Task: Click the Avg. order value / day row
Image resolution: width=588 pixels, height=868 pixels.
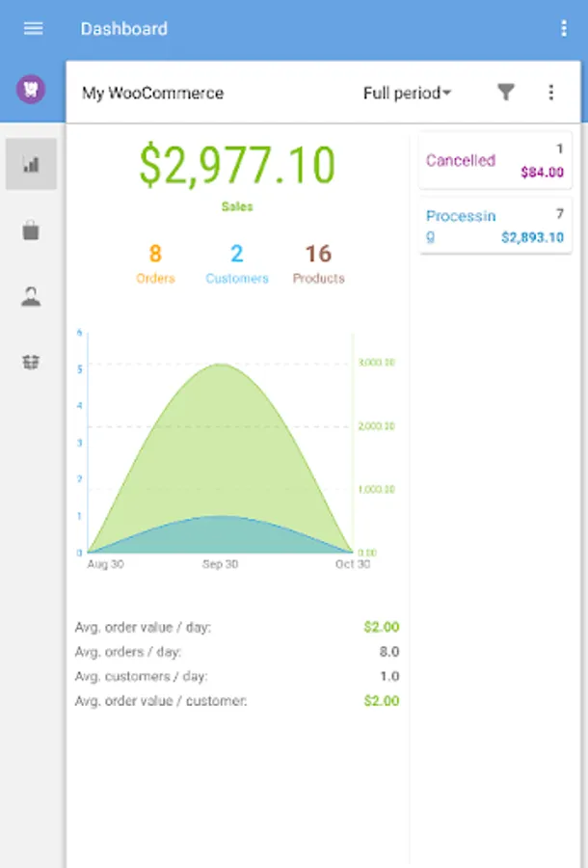Action: (x=237, y=627)
